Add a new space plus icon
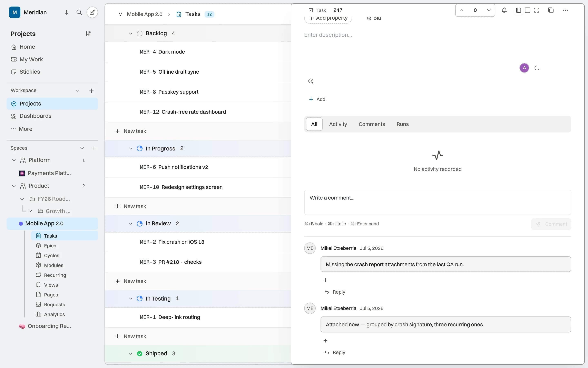 click(x=94, y=148)
